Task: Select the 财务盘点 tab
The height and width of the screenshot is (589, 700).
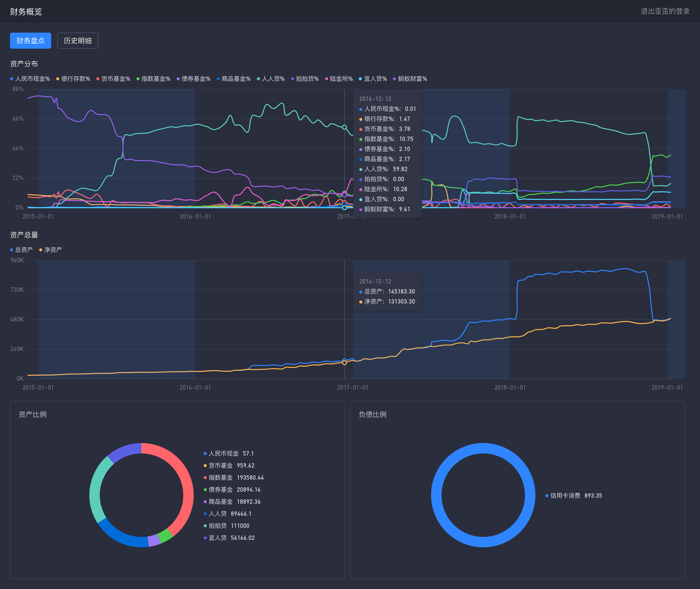Action: click(x=30, y=41)
